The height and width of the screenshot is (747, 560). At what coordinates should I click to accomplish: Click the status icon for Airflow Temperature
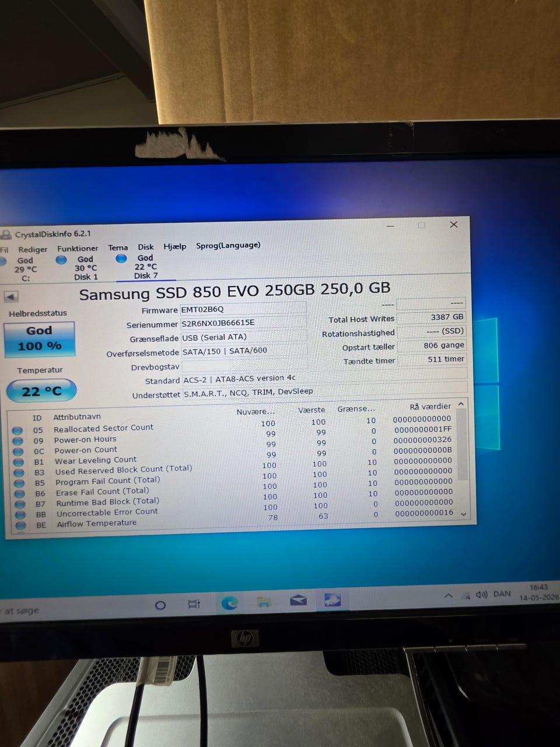[x=22, y=525]
